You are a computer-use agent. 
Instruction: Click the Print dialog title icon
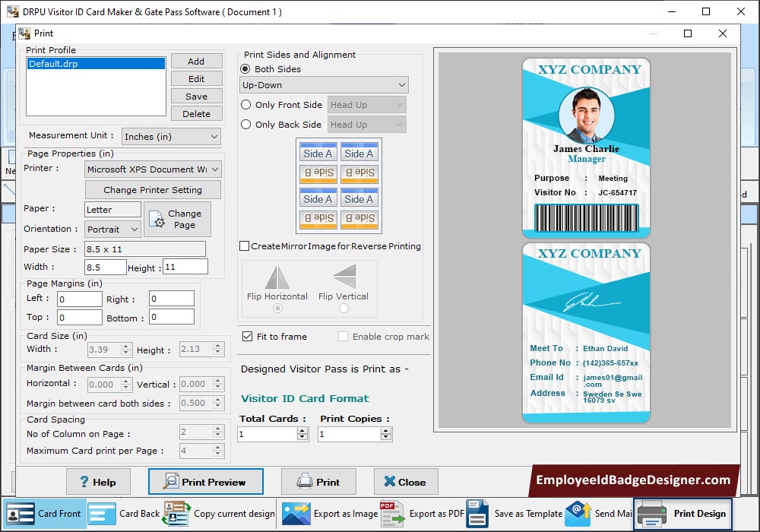point(24,33)
